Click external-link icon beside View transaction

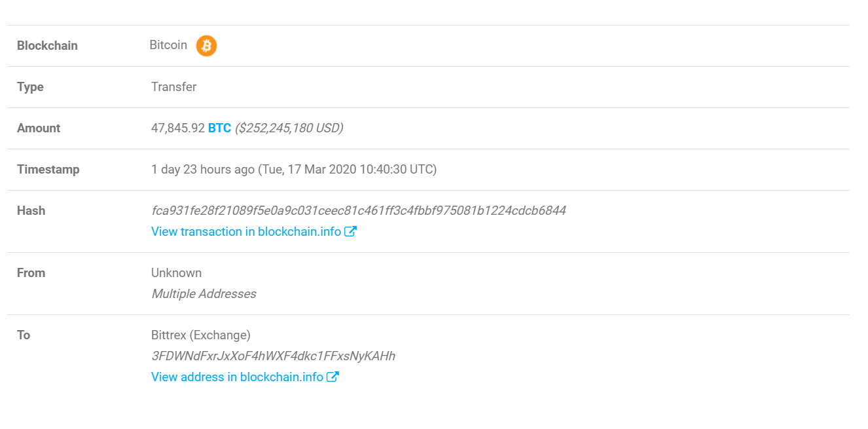(351, 231)
